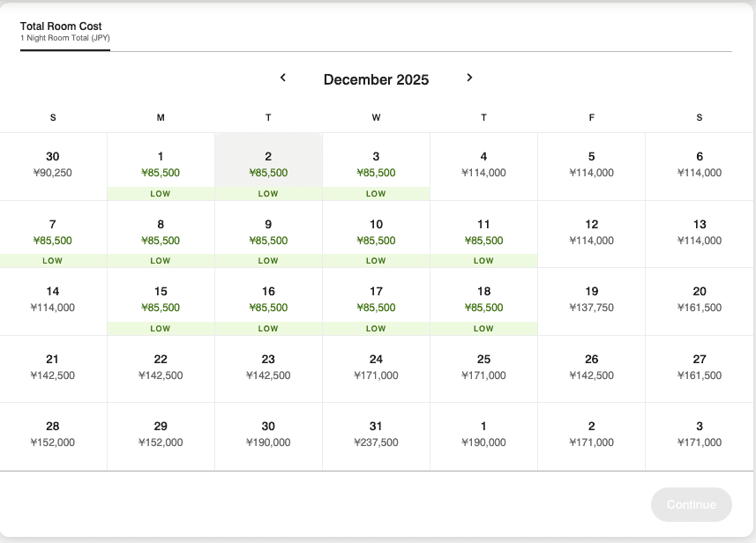Image resolution: width=756 pixels, height=543 pixels.
Task: Pick December 13 on the calendar
Action: pos(700,233)
